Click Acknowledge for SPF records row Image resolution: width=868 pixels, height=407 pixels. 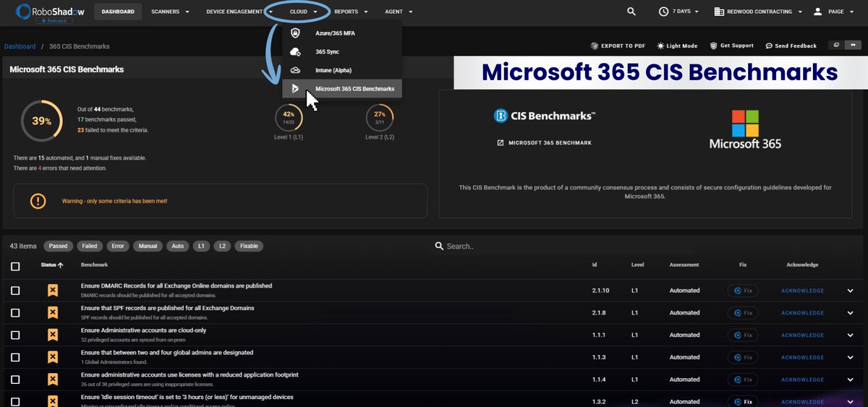tap(802, 313)
